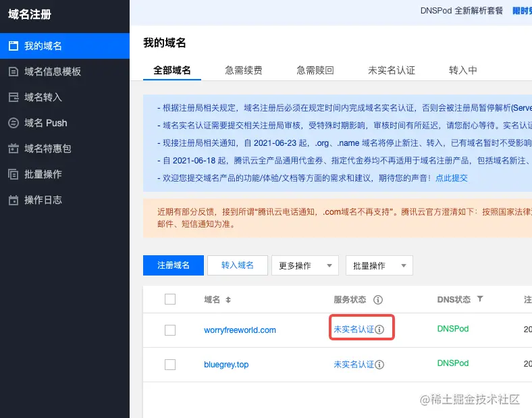The width and height of the screenshot is (532, 418).
Task: Sort by 域名 column arrows
Action: [228, 300]
